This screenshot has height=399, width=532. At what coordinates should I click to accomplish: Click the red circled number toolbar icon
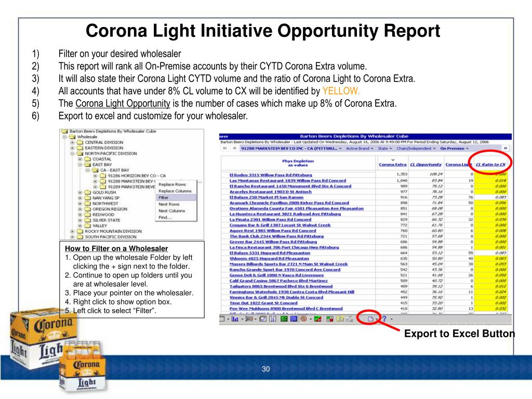tap(303, 318)
